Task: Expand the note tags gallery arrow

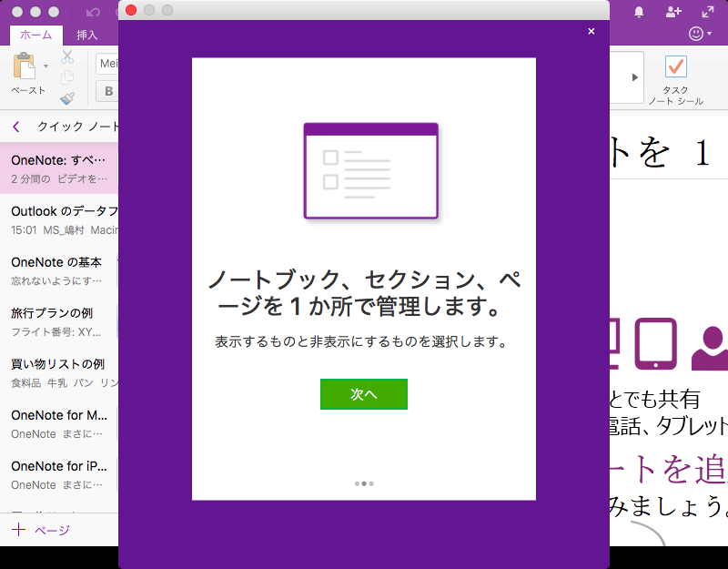Action: tap(634, 77)
